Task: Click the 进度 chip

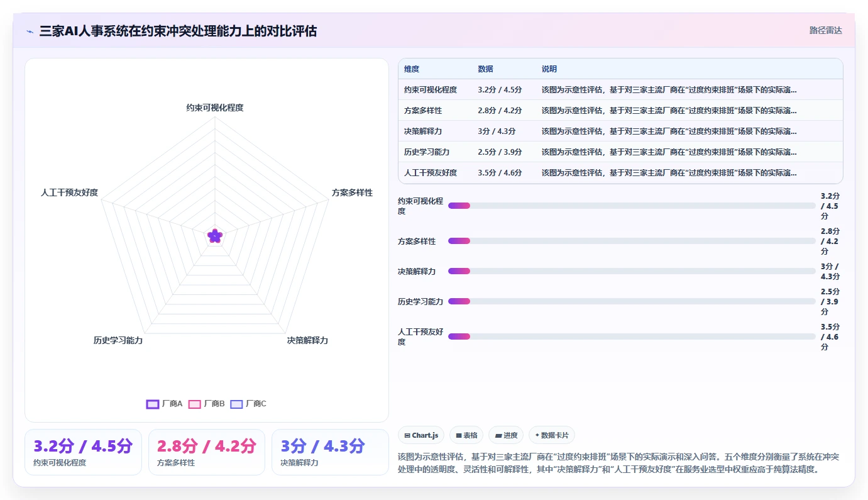Action: [x=506, y=435]
